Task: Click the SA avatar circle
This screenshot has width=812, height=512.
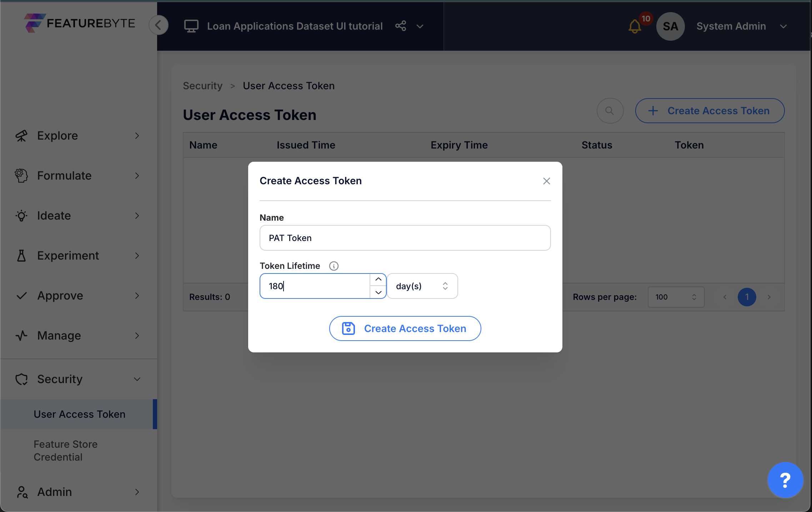Action: (x=670, y=26)
